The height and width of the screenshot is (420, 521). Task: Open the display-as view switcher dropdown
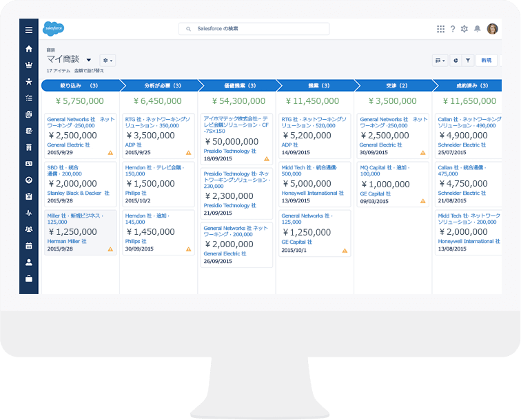click(x=440, y=61)
